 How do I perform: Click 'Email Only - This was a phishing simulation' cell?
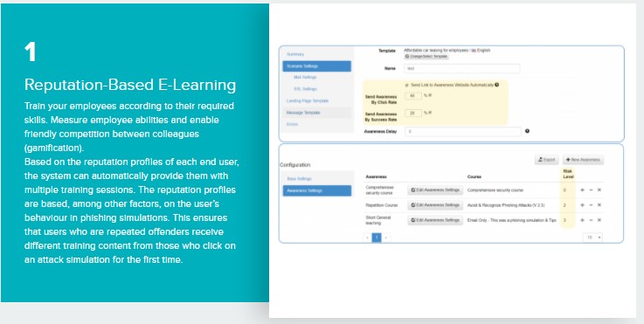click(x=511, y=220)
